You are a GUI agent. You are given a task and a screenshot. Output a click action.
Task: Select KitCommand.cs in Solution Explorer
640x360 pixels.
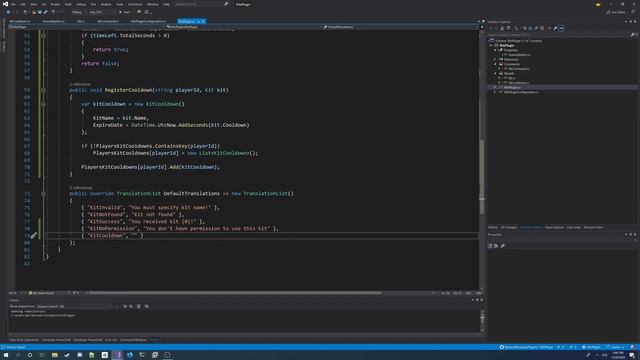click(519, 69)
